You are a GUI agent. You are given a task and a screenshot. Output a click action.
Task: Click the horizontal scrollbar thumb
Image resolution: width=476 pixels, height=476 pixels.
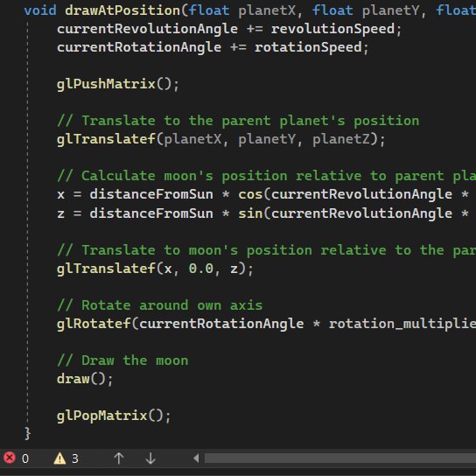tap(340, 458)
